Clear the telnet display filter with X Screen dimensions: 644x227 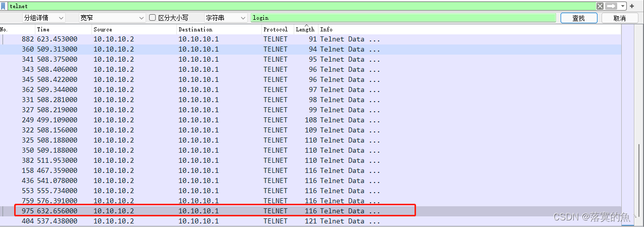coord(600,6)
